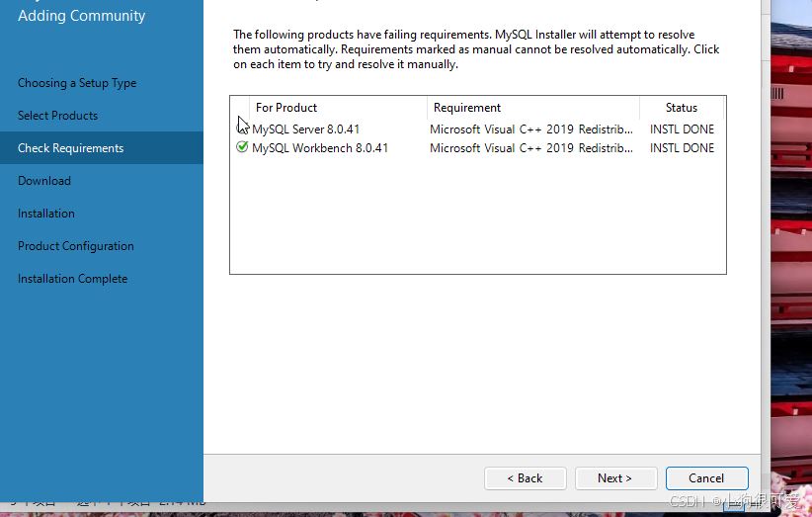Open the Product Configuration step
Screen dimensions: 812x517
point(76,246)
